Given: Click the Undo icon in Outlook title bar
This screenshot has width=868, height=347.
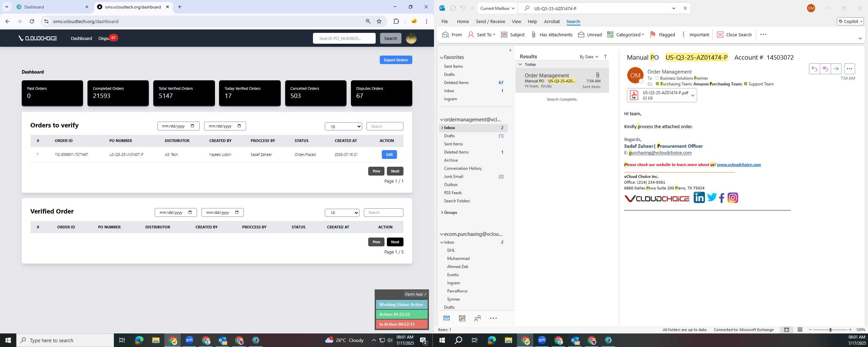Looking at the screenshot, I should pos(463,8).
